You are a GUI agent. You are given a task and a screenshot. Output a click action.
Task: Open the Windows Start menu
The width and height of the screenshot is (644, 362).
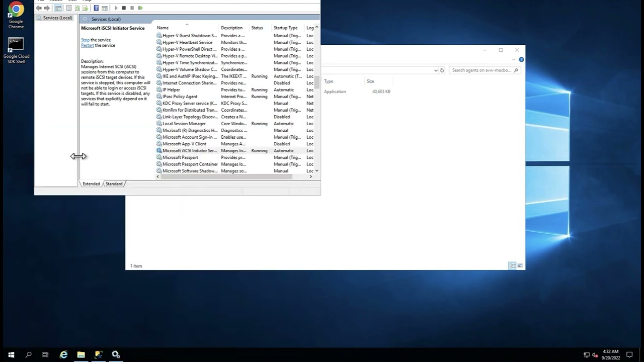11,354
